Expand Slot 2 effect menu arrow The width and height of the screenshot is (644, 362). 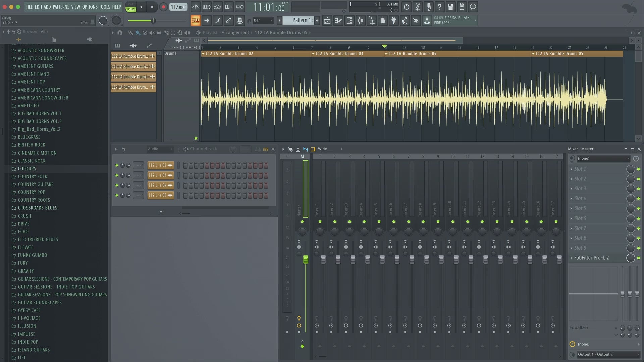571,179
